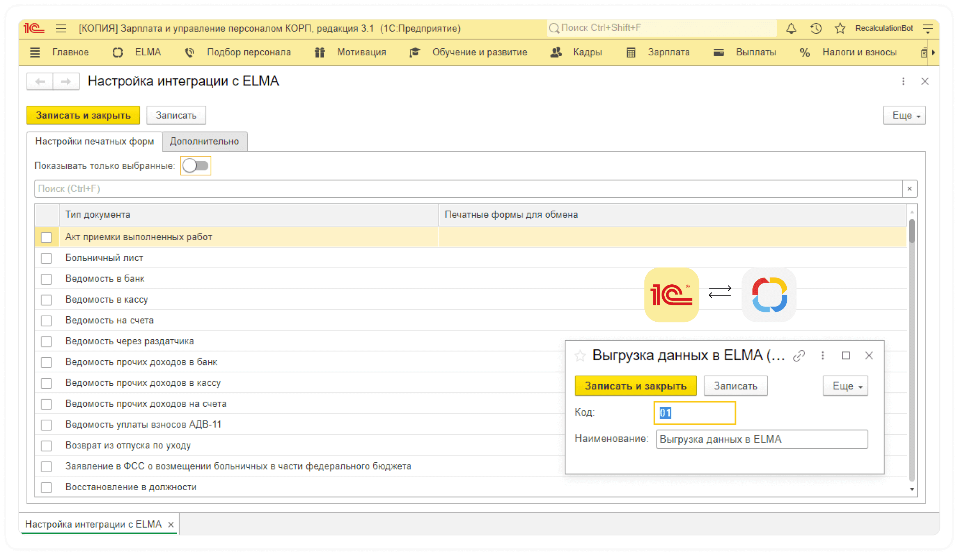The image size is (958, 560).
Task: Expand "Еще" dropdown in ELMA dialog
Action: tap(845, 386)
